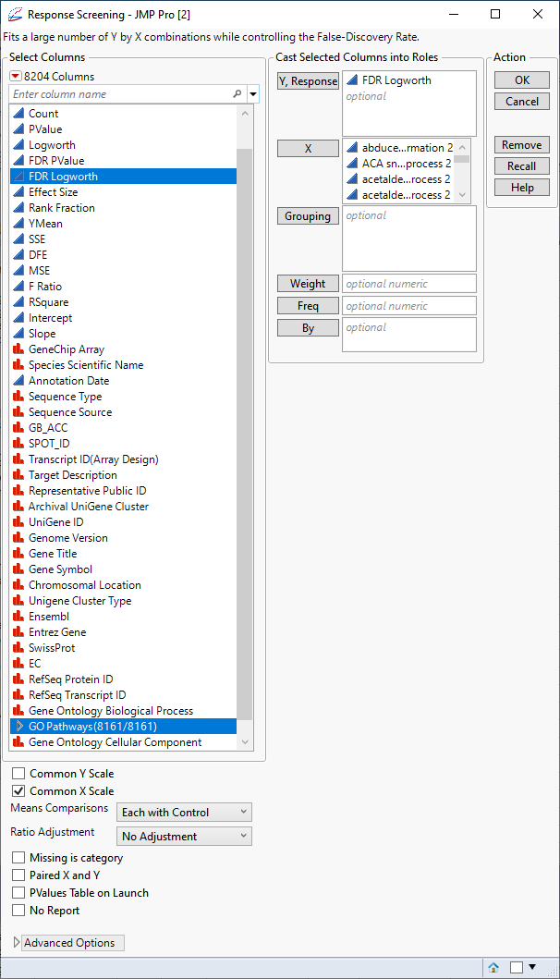Open the Ratio Adjustment dropdown
The image size is (560, 979).
(x=184, y=836)
